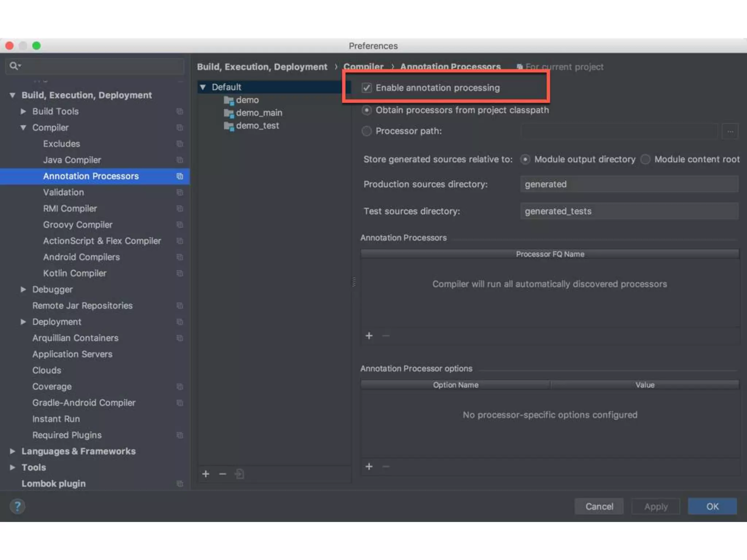
Task: Open Java Compiler settings page
Action: (72, 160)
